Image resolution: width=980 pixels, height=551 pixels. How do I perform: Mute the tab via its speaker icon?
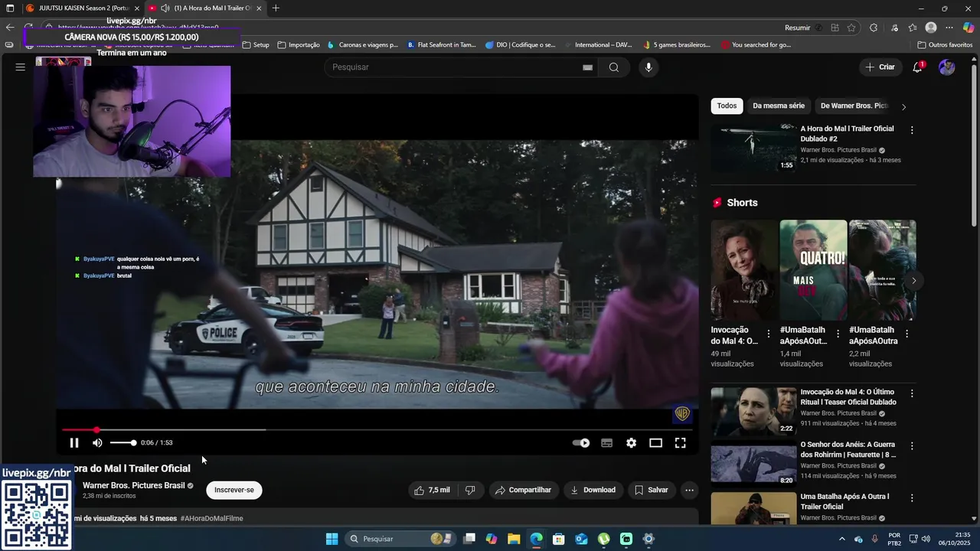(x=165, y=8)
